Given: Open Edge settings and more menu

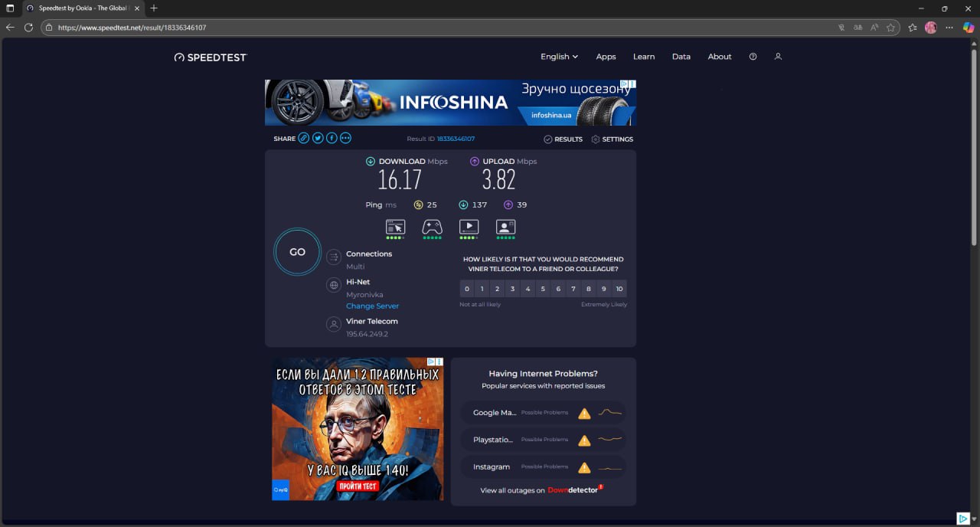Looking at the screenshot, I should (x=950, y=27).
